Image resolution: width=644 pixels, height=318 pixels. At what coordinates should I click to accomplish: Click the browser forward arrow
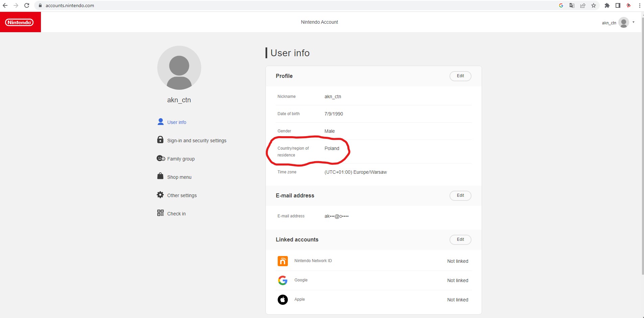click(16, 5)
